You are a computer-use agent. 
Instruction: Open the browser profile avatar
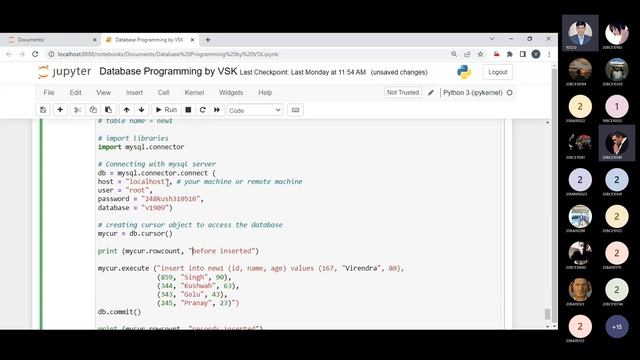[x=536, y=54]
